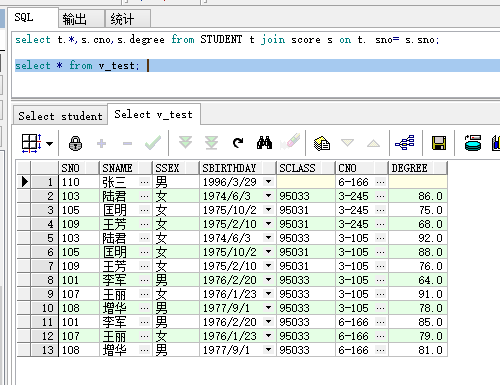Click the SNAME column header
Image resolution: width=500 pixels, height=385 pixels.
126,168
